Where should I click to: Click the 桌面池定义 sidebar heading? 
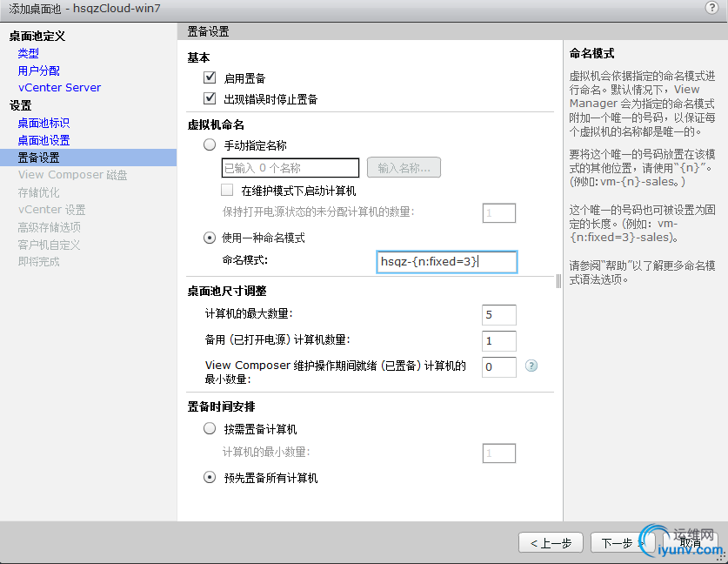pos(37,37)
